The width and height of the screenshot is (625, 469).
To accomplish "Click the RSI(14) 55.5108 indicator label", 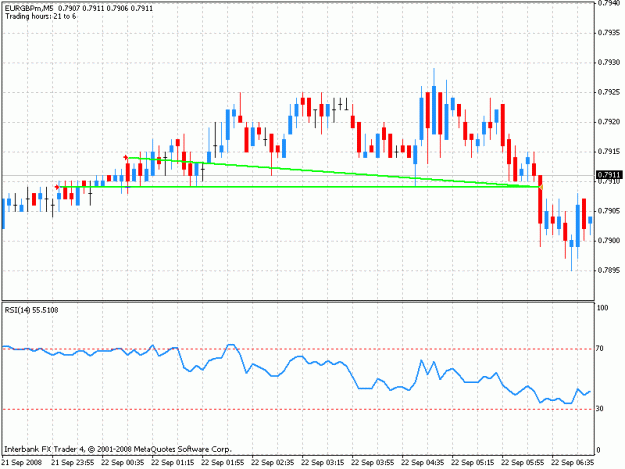I will point(31,310).
